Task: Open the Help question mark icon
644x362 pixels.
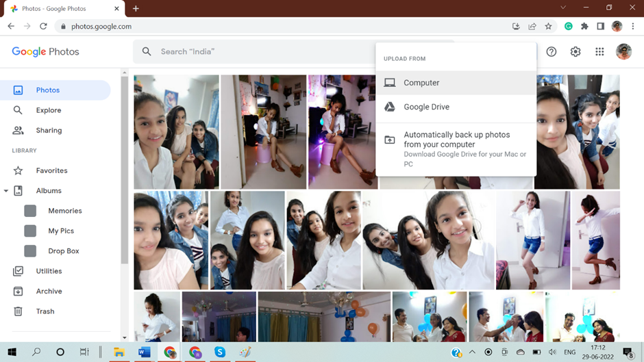Action: [552, 51]
